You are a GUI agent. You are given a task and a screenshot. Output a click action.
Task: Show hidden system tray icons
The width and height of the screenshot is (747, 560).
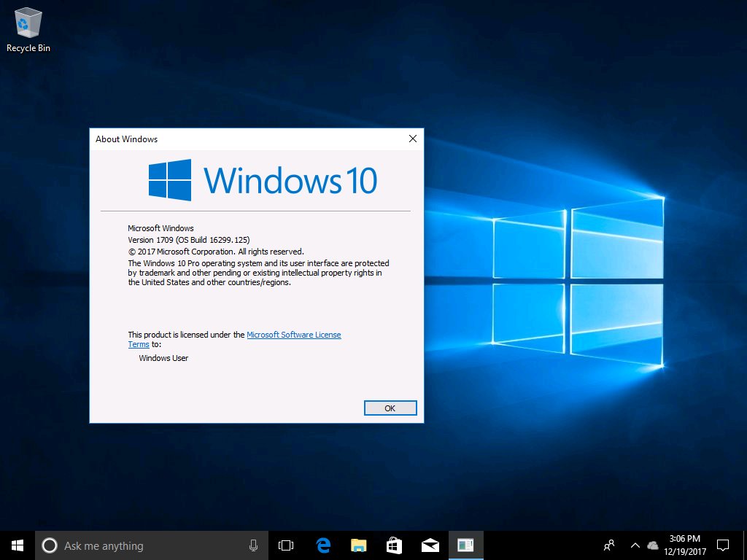635,545
